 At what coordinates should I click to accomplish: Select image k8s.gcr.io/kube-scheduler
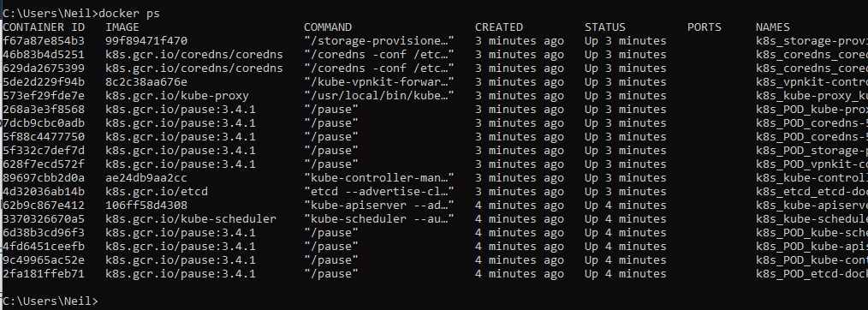tap(191, 219)
